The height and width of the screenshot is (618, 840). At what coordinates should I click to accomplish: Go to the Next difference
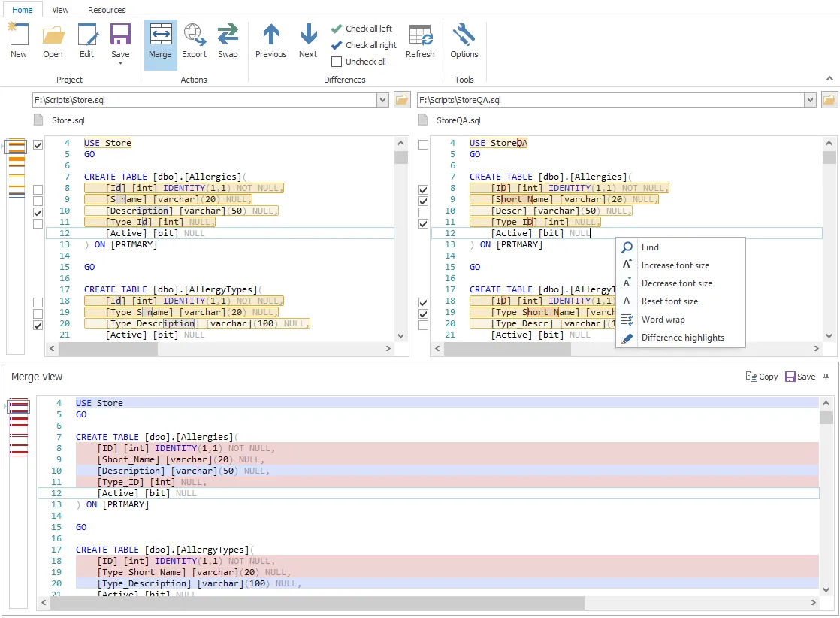308,41
